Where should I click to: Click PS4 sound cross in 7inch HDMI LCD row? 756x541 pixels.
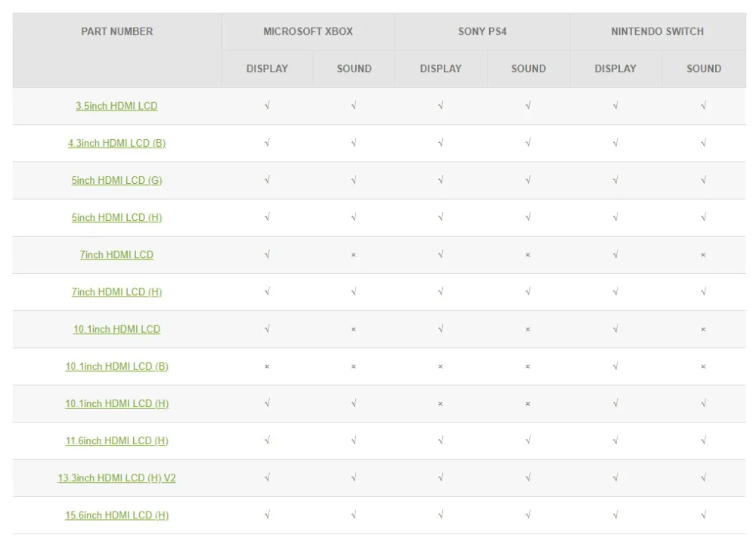[528, 255]
